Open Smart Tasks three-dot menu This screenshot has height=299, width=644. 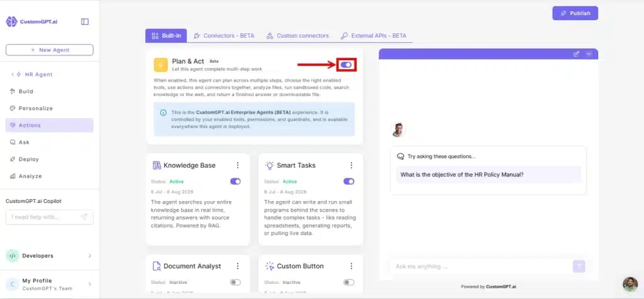351,165
